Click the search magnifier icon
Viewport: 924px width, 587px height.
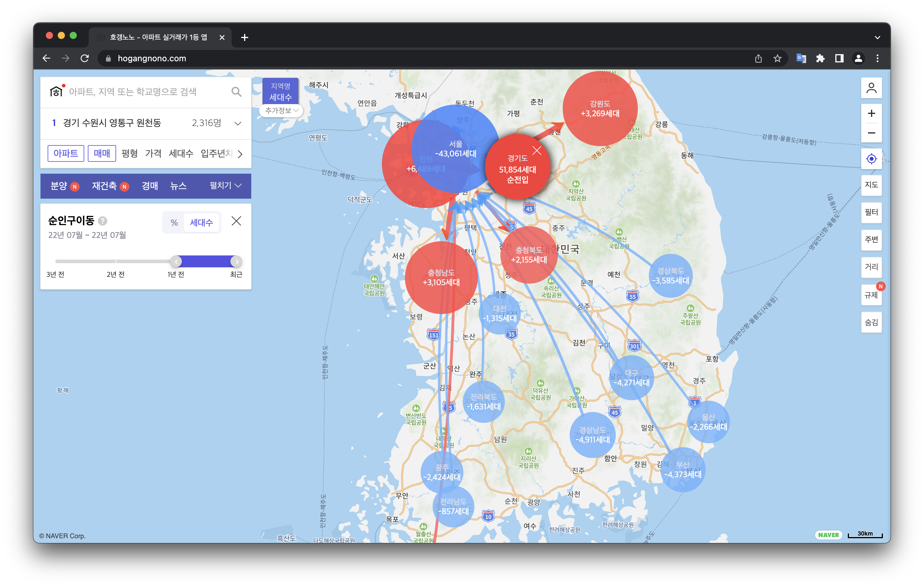[x=236, y=92]
